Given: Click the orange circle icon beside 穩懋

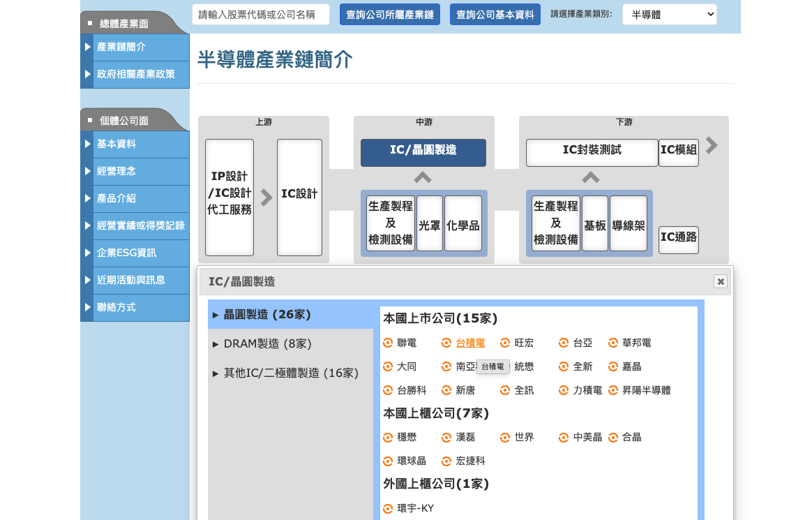Looking at the screenshot, I should 387,438.
